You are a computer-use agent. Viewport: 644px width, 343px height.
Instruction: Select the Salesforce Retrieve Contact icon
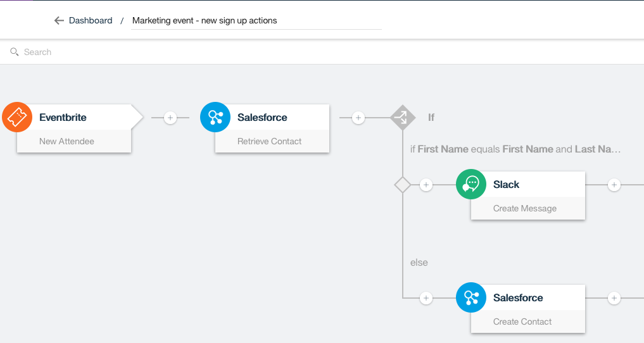coord(215,117)
